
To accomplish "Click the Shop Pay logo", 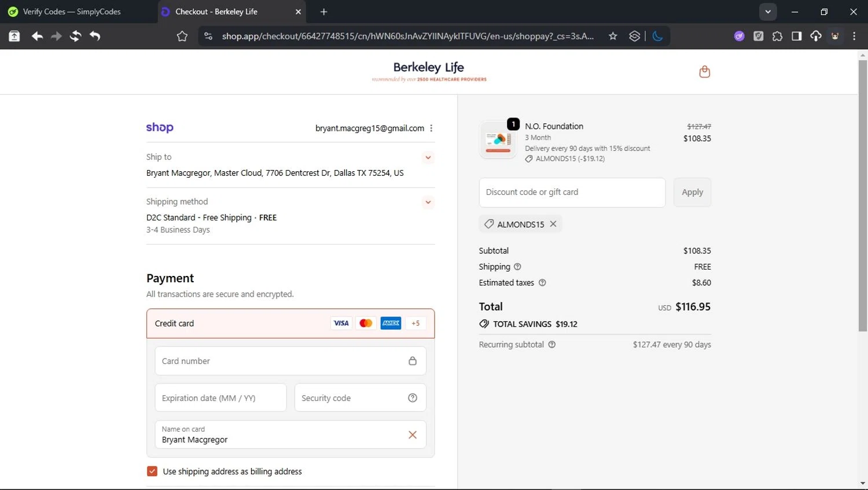I will click(x=160, y=127).
